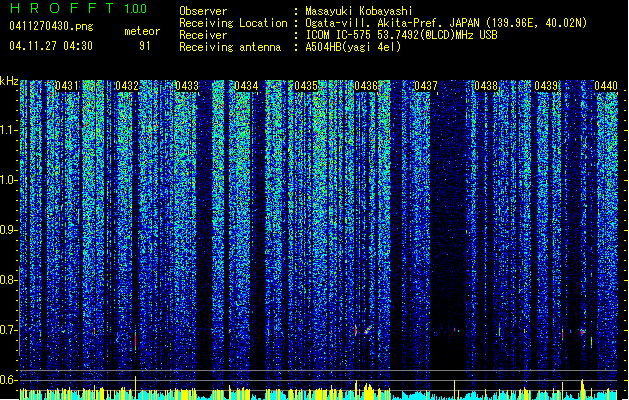Click the 0436 time marker
The image size is (629, 400).
click(x=366, y=86)
